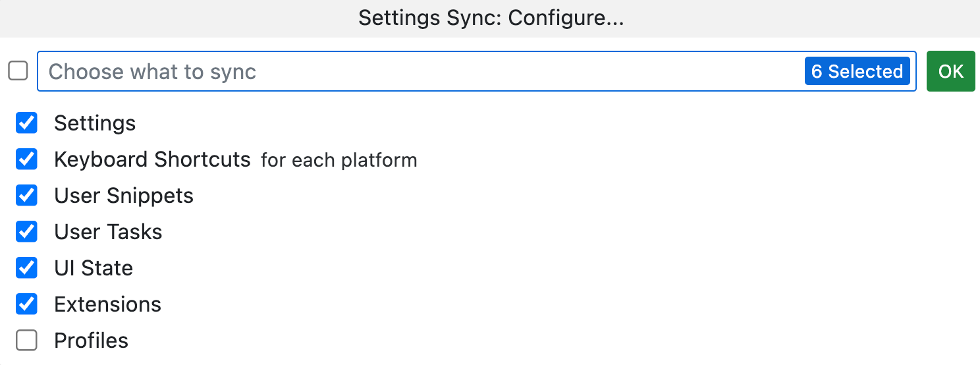Click the '6 Selected' badge
Screen dimensions: 980x365
pyautogui.click(x=857, y=71)
